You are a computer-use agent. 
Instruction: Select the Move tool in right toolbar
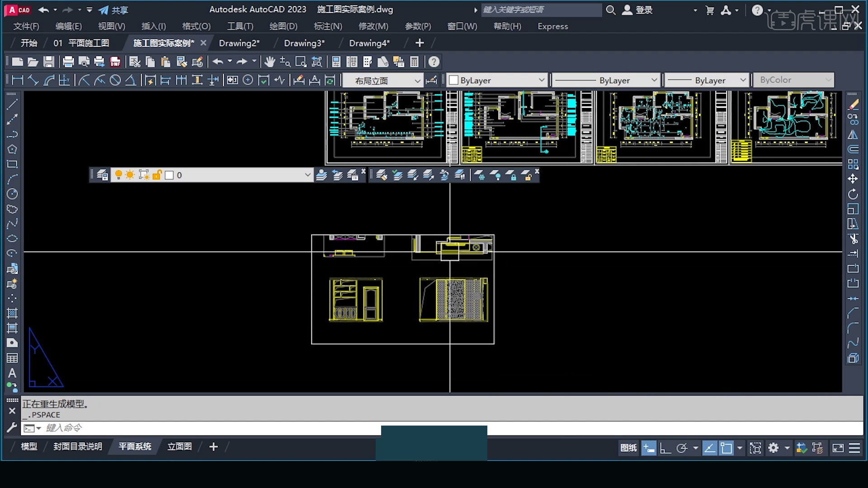pyautogui.click(x=853, y=179)
